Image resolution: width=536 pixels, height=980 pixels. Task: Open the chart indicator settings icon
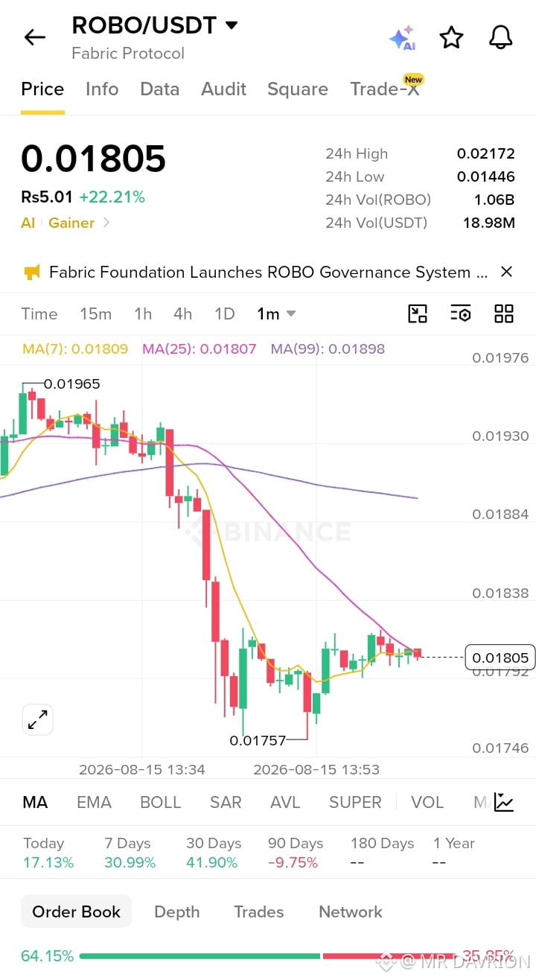[x=461, y=314]
